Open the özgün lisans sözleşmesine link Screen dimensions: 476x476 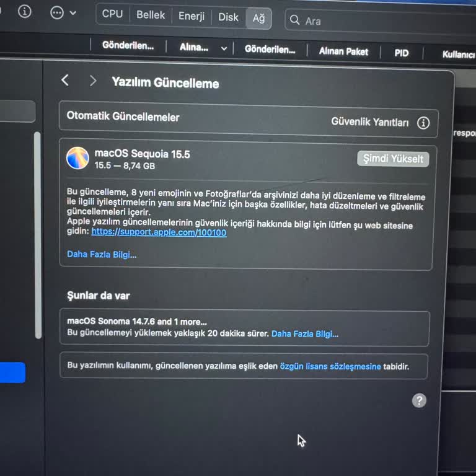point(330,366)
